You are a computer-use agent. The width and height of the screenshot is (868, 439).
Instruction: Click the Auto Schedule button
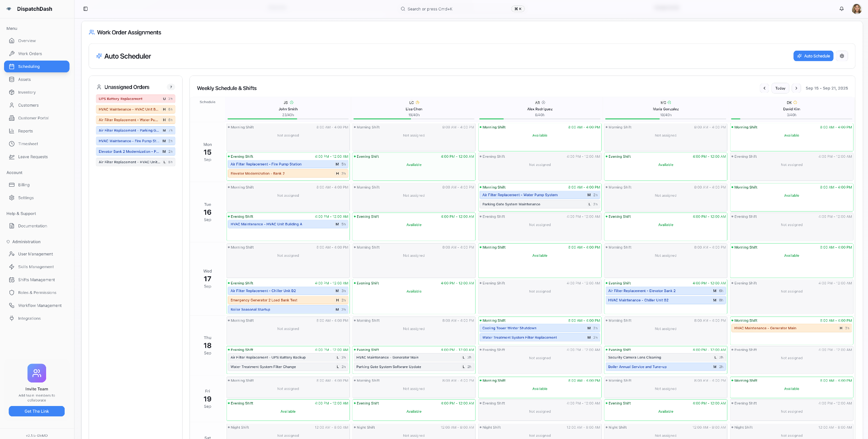(x=813, y=56)
